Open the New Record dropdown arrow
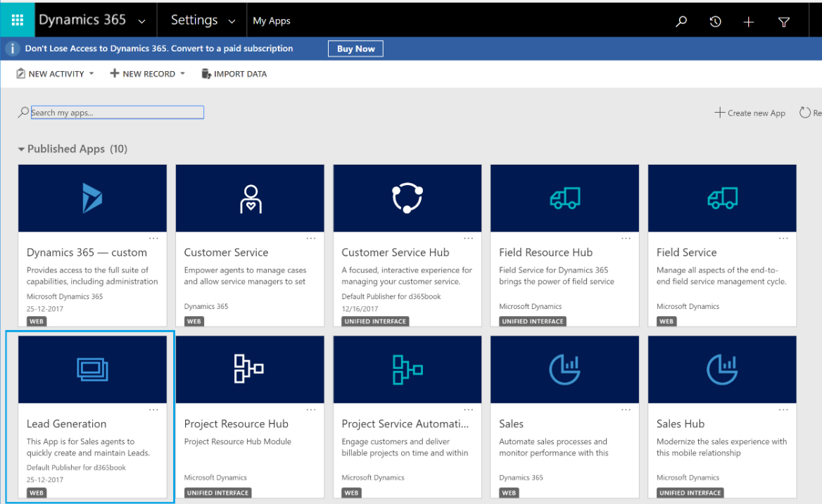This screenshot has width=822, height=504. (x=182, y=74)
